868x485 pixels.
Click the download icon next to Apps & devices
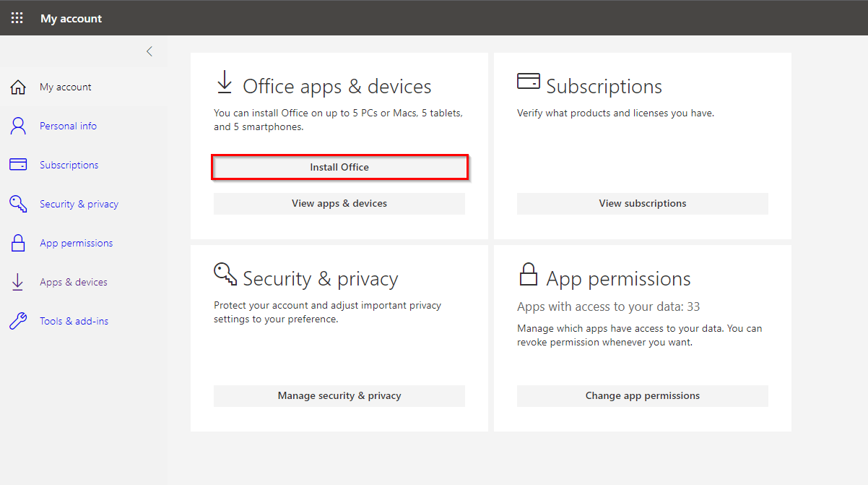[x=18, y=281]
